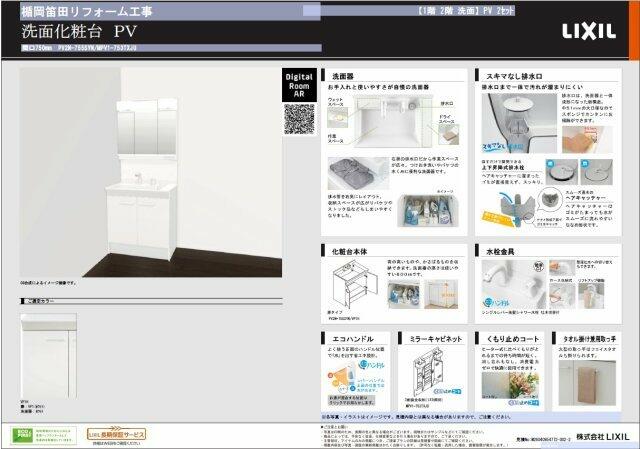Click the 株式会社 LIXIL logo in the footer
The image size is (640, 449).
[x=602, y=436]
